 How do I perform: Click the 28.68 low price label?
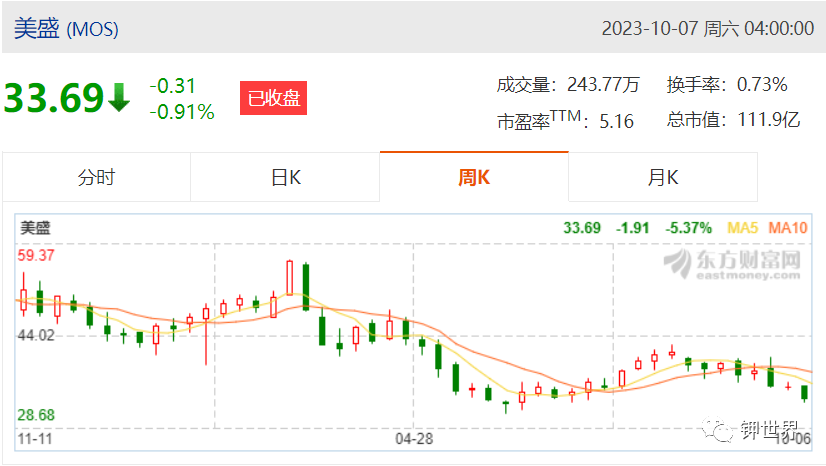[x=36, y=415]
